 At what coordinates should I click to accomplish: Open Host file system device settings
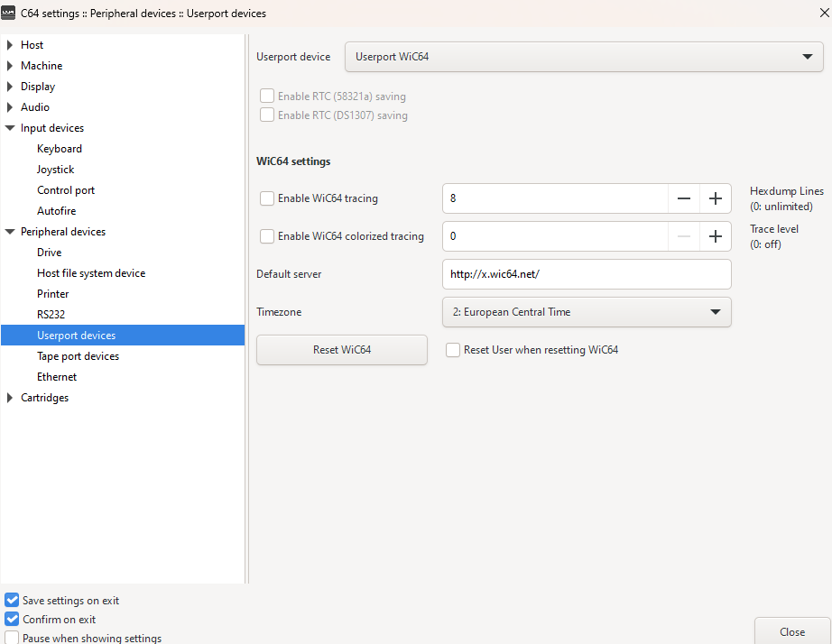click(91, 273)
